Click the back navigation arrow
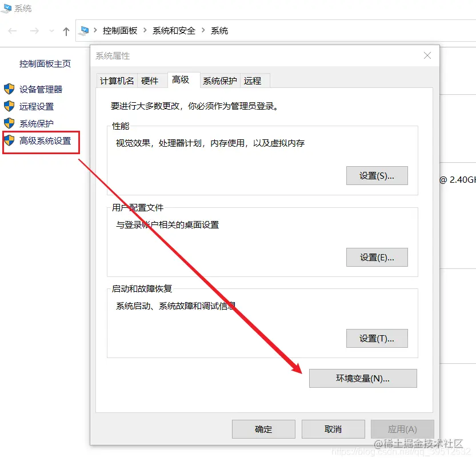Screen dimensions: 476x462 coord(13,31)
